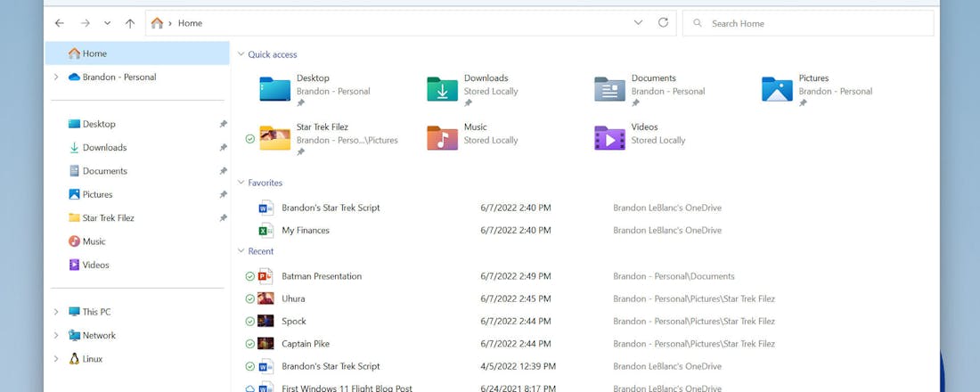
Task: Expand the Network node
Action: [x=55, y=335]
